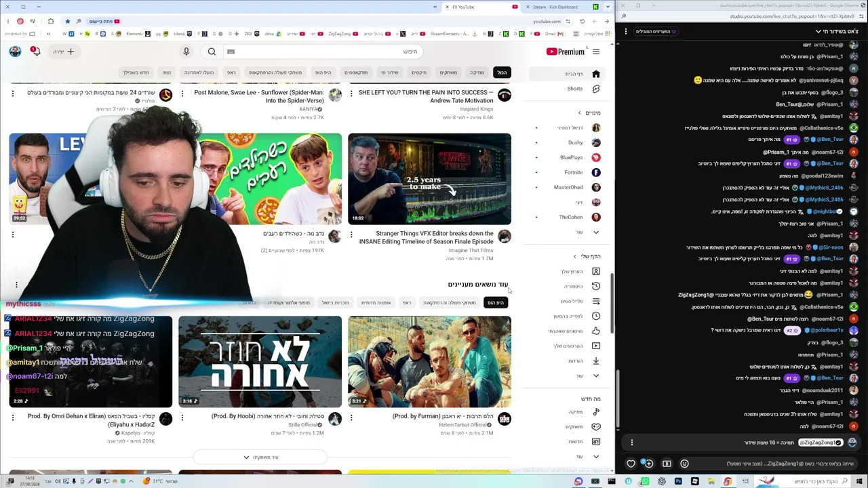868x488 pixels.
Task: Select the Podcasts (פודקאסטים) filter chip
Action: [x=356, y=73]
